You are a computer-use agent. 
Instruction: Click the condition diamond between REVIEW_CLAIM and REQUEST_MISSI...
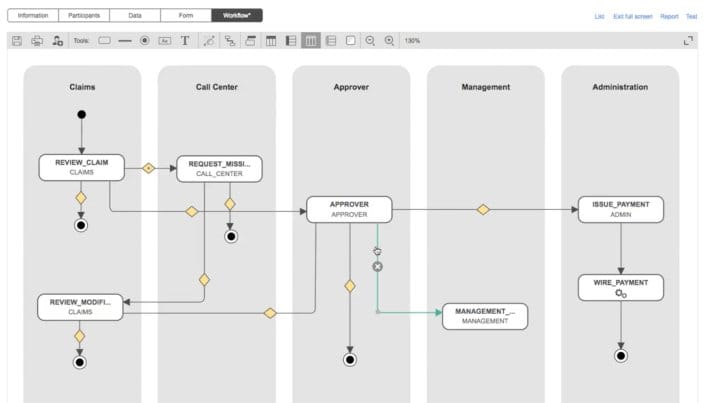pyautogui.click(x=148, y=168)
